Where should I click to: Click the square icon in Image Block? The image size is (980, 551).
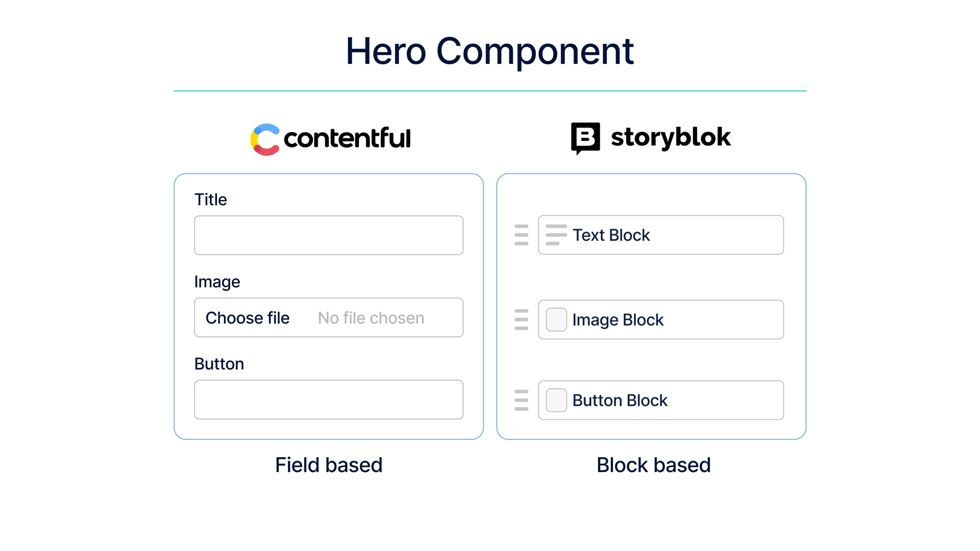556,320
